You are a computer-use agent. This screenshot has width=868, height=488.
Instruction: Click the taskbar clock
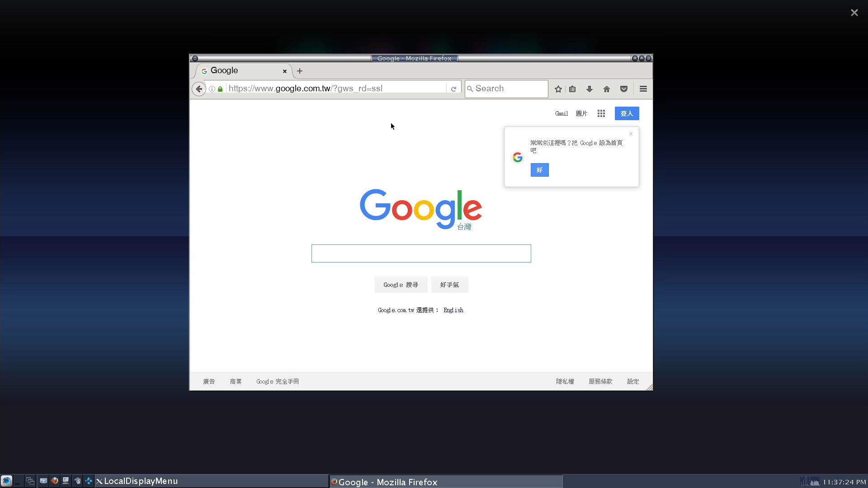pos(844,482)
